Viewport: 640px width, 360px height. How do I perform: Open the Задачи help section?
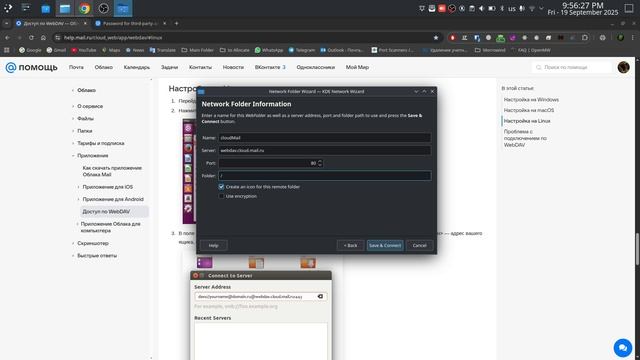[x=169, y=67]
